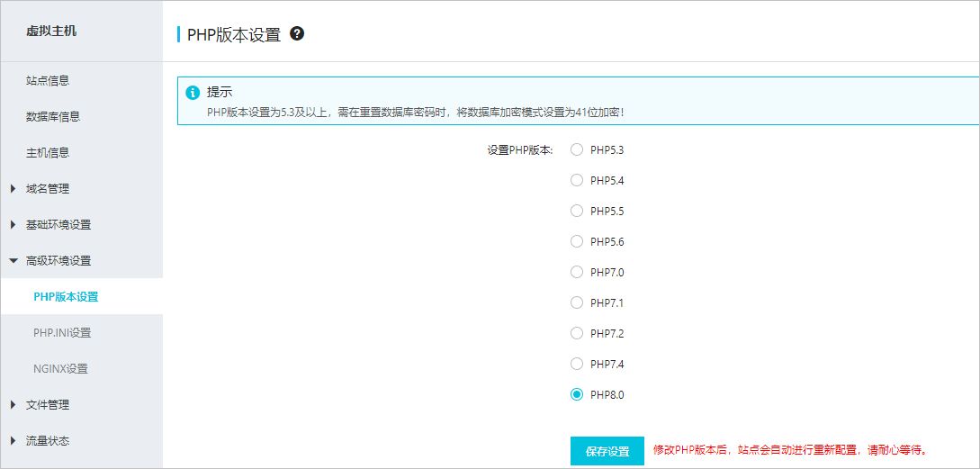Select the PHP7.0 version
Image resolution: width=980 pixels, height=469 pixels.
(x=577, y=273)
